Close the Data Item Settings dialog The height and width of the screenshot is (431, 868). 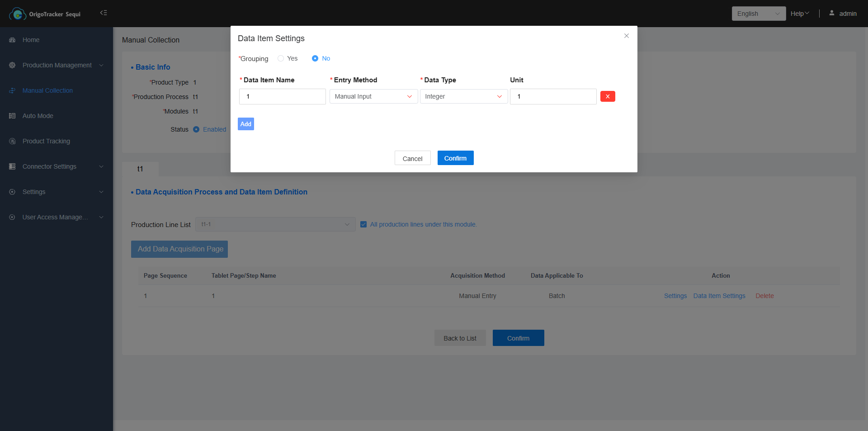[627, 36]
